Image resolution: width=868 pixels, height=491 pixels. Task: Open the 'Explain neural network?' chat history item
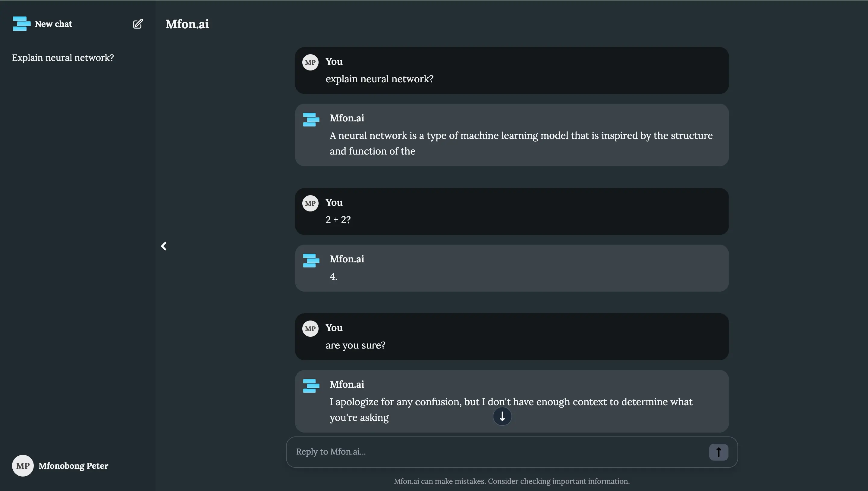pyautogui.click(x=63, y=58)
